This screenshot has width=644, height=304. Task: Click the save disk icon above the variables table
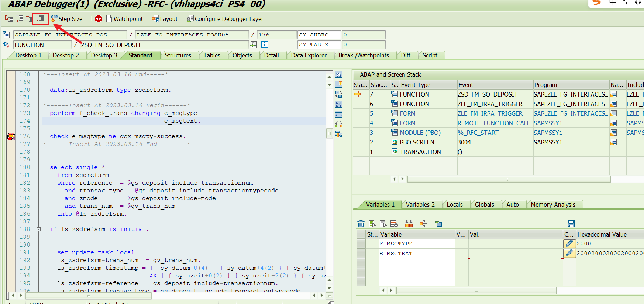(x=571, y=224)
